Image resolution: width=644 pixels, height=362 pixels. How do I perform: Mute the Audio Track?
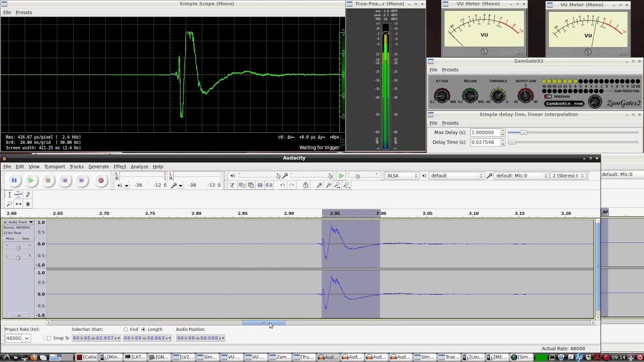(x=10, y=238)
